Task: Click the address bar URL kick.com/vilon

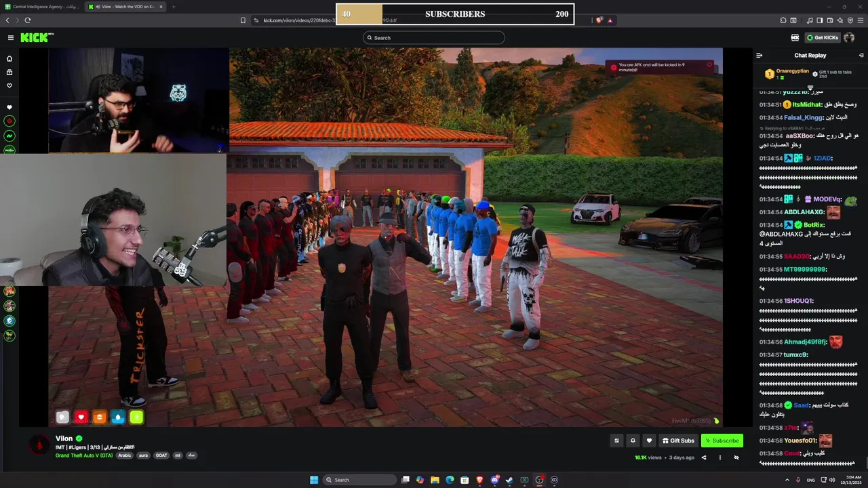Action: point(330,20)
